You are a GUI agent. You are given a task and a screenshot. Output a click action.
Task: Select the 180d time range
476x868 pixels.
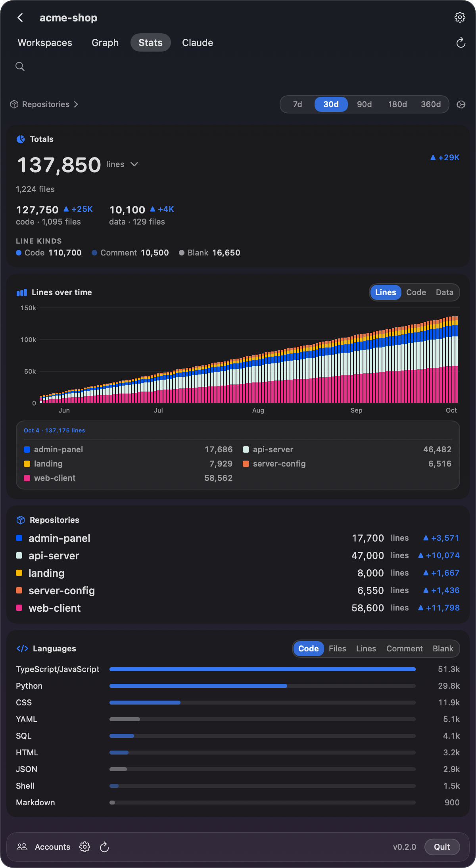click(x=397, y=104)
